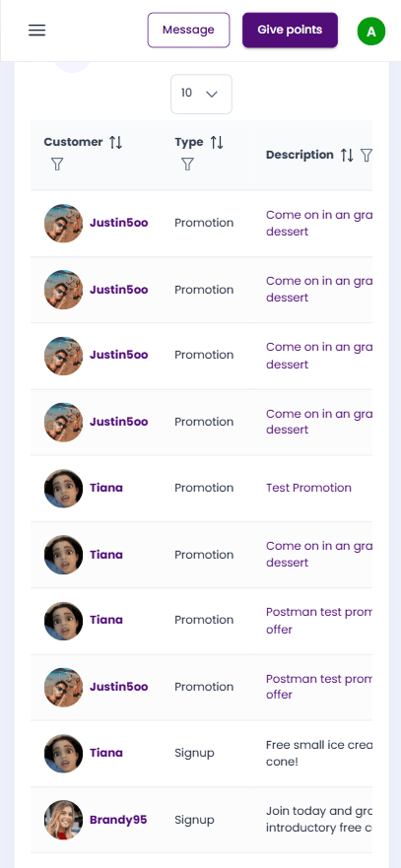401x868 pixels.
Task: Click the first Justin5oo avatar thumbnail
Action: coord(63,223)
